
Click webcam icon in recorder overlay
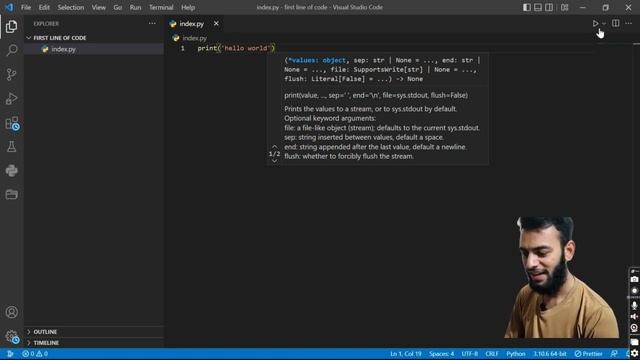point(634,328)
